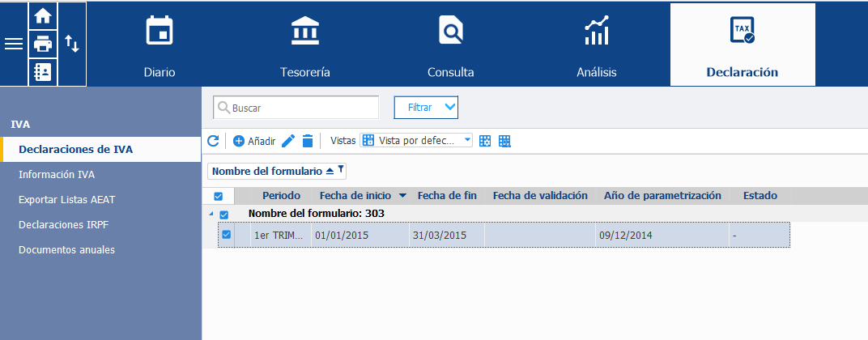Click the trash delete icon
The height and width of the screenshot is (340, 868).
tap(308, 141)
